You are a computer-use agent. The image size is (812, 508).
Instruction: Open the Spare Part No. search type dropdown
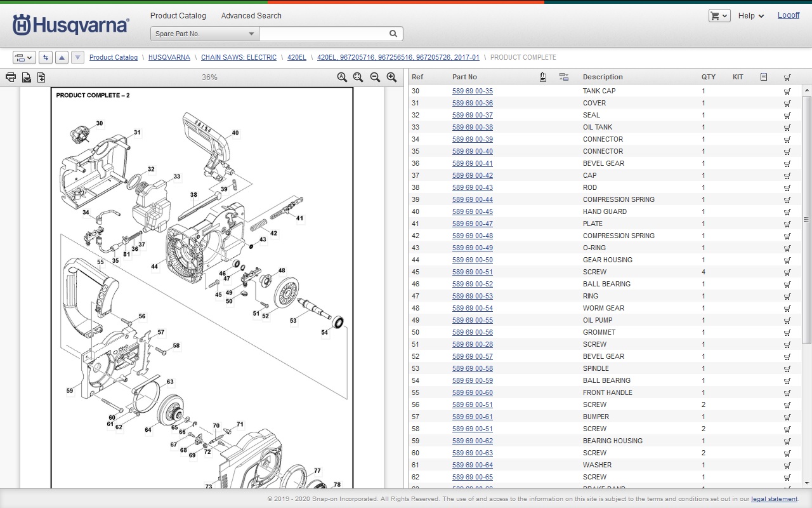click(204, 34)
